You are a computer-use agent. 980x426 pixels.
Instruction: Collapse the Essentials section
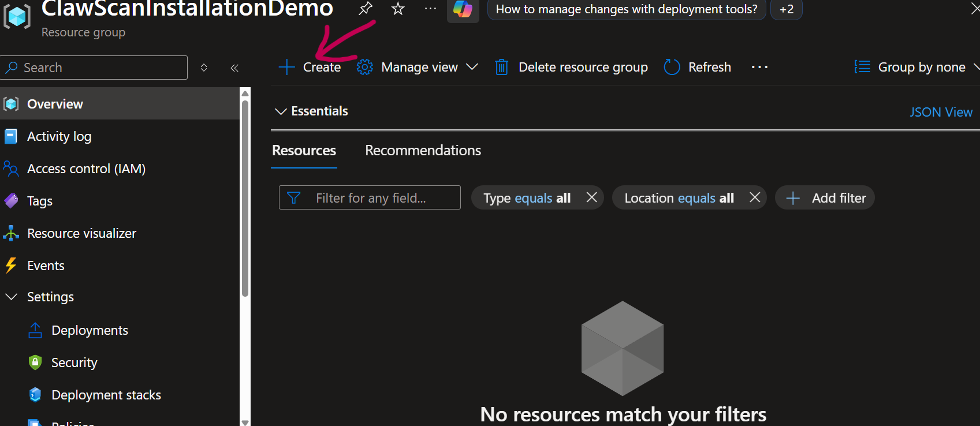[281, 111]
